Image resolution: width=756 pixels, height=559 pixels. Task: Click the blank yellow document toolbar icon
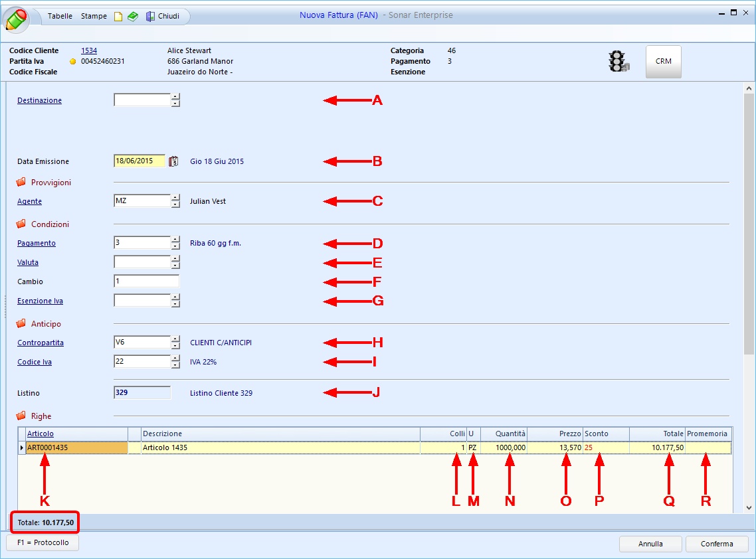point(118,17)
